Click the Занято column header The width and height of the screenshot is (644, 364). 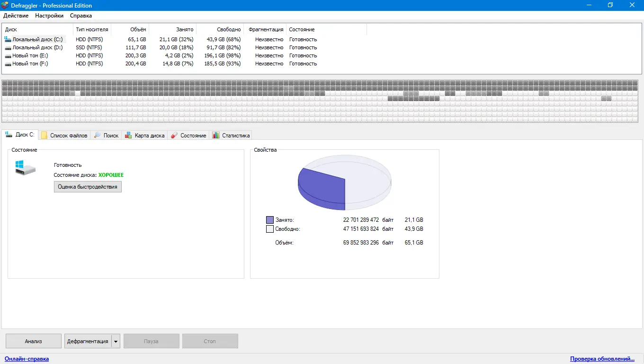tap(172, 29)
